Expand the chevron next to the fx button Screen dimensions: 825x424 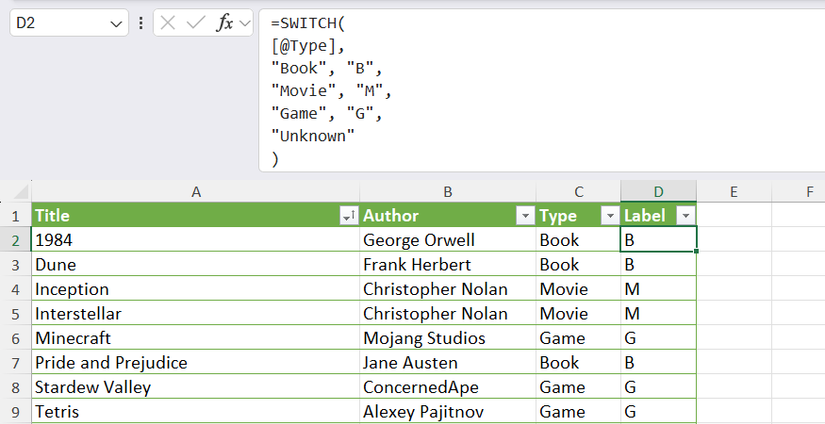tap(244, 23)
